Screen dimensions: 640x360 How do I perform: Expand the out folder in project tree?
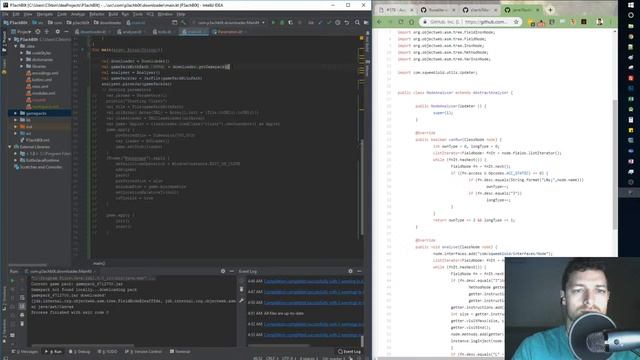coord(16,127)
